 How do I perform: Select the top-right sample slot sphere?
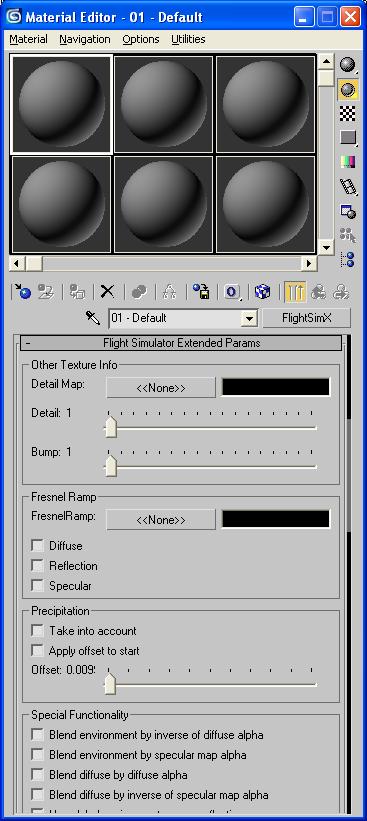click(x=265, y=104)
